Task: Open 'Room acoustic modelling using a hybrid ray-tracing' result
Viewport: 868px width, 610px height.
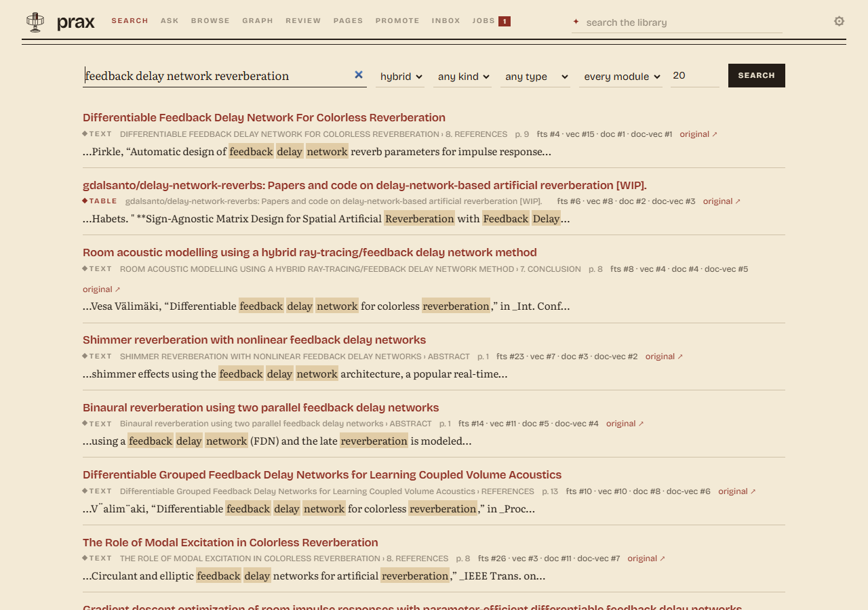Action: click(310, 252)
